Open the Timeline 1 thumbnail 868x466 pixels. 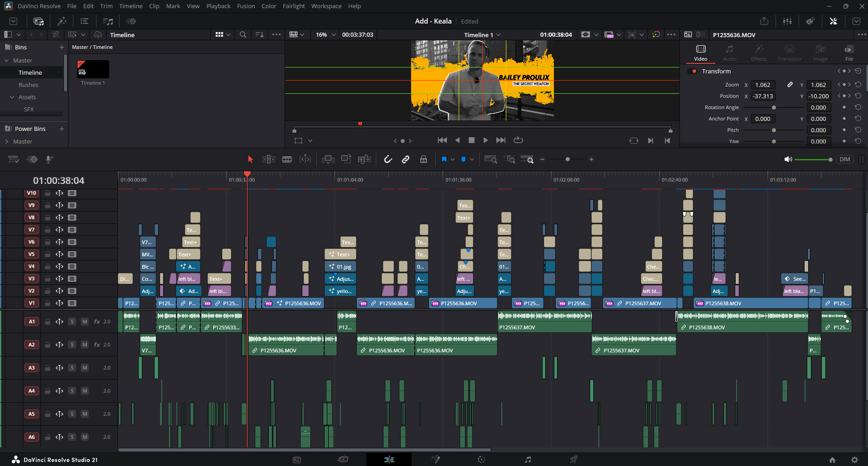(x=93, y=69)
